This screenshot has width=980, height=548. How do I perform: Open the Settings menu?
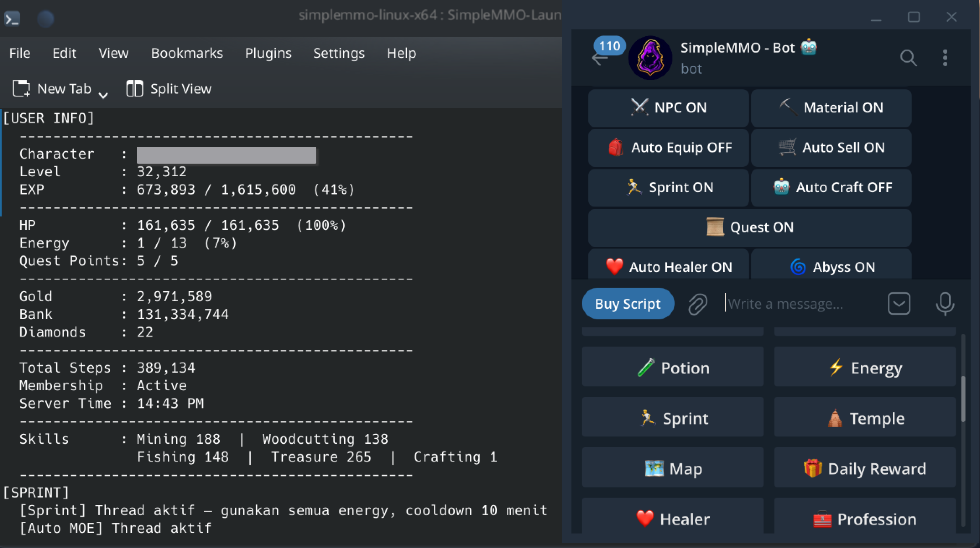[339, 53]
